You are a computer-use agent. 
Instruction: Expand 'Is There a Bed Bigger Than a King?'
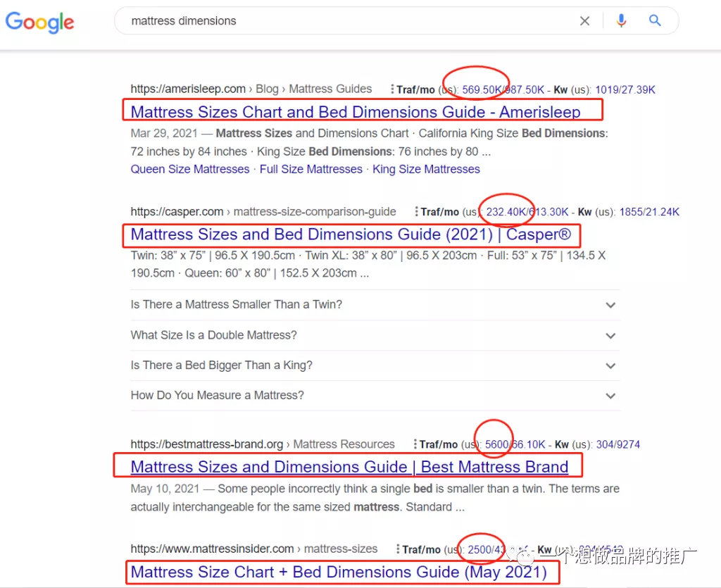[375, 365]
